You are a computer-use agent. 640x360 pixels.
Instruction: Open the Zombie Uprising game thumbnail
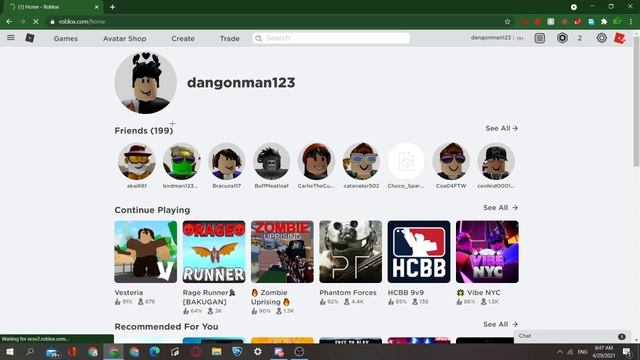pyautogui.click(x=282, y=252)
